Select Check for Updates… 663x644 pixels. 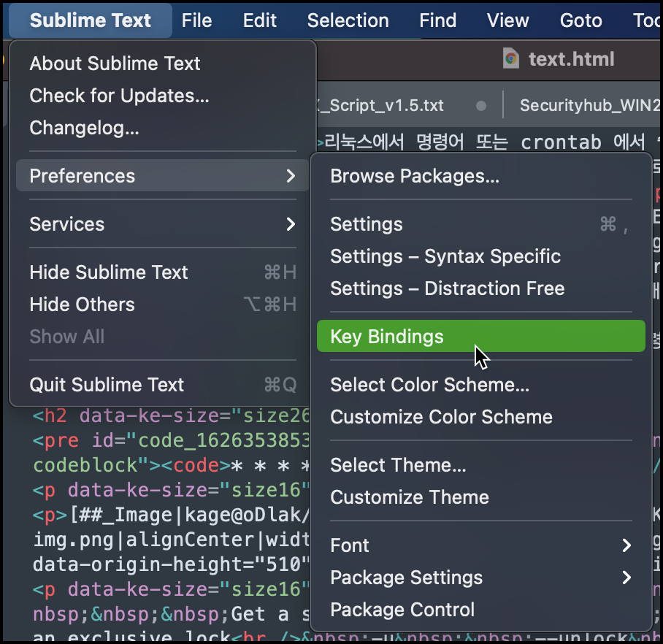[x=162, y=96]
